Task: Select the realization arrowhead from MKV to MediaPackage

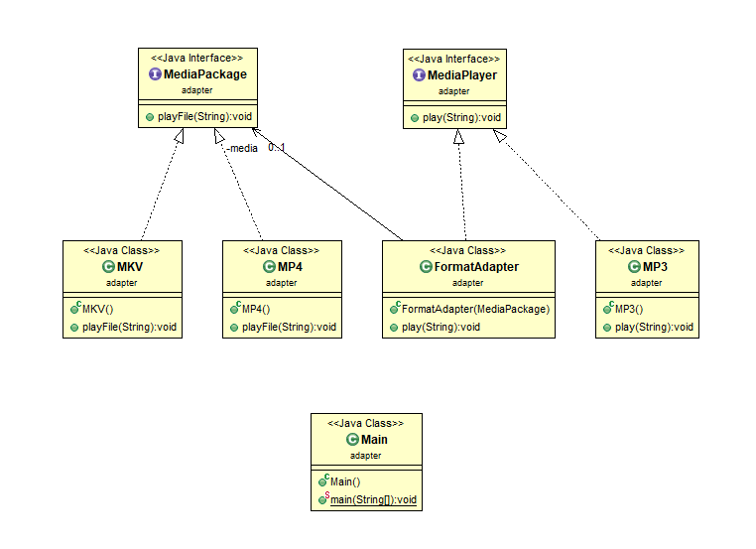Action: [x=180, y=136]
